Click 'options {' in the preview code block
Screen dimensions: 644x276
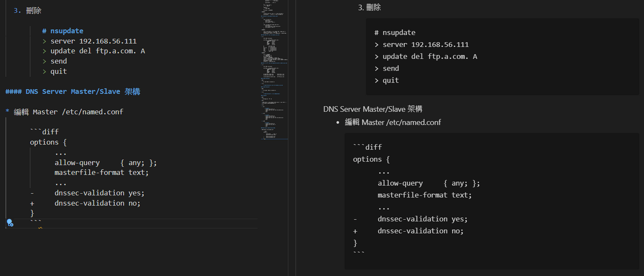(x=372, y=159)
